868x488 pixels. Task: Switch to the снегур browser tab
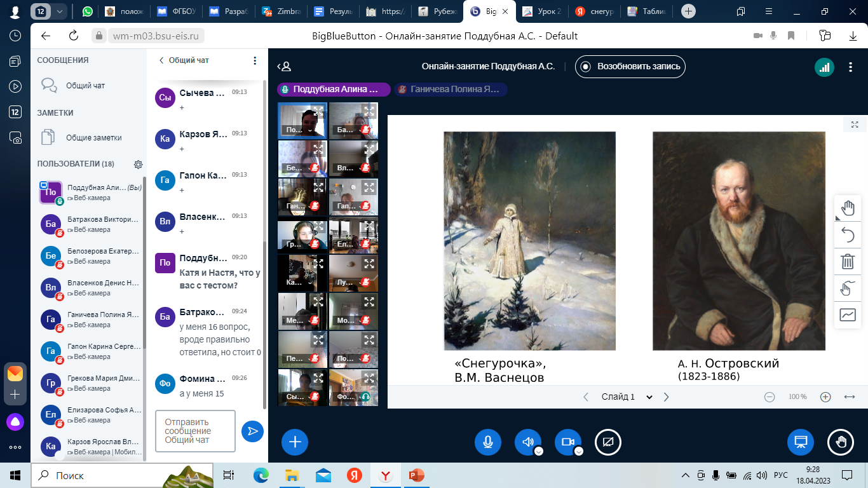(596, 11)
